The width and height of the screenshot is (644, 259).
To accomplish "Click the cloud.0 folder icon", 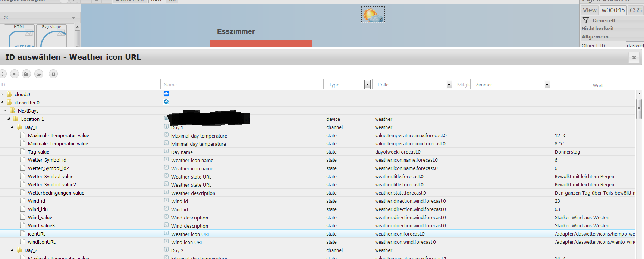I will coord(9,94).
